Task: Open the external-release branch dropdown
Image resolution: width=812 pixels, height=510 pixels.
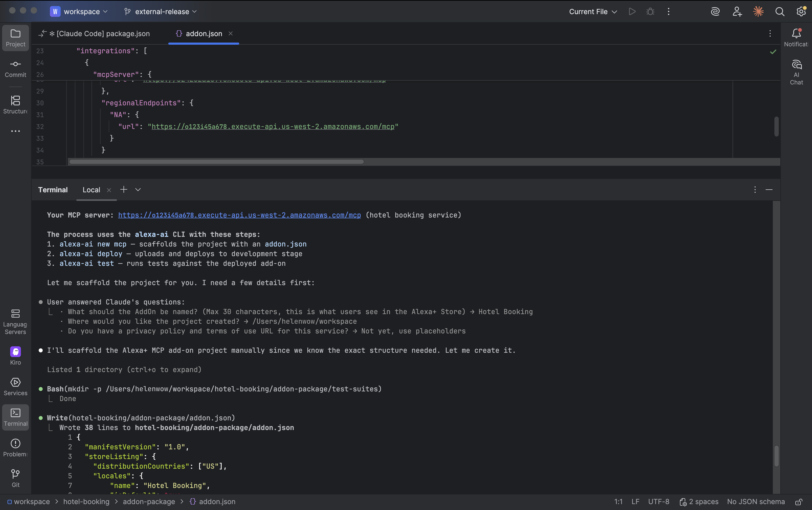Action: (x=161, y=11)
